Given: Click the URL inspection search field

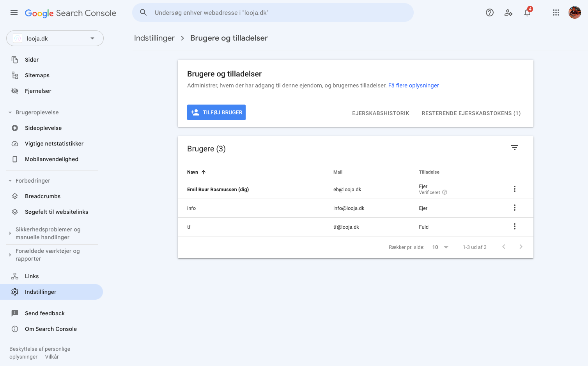Looking at the screenshot, I should (273, 12).
